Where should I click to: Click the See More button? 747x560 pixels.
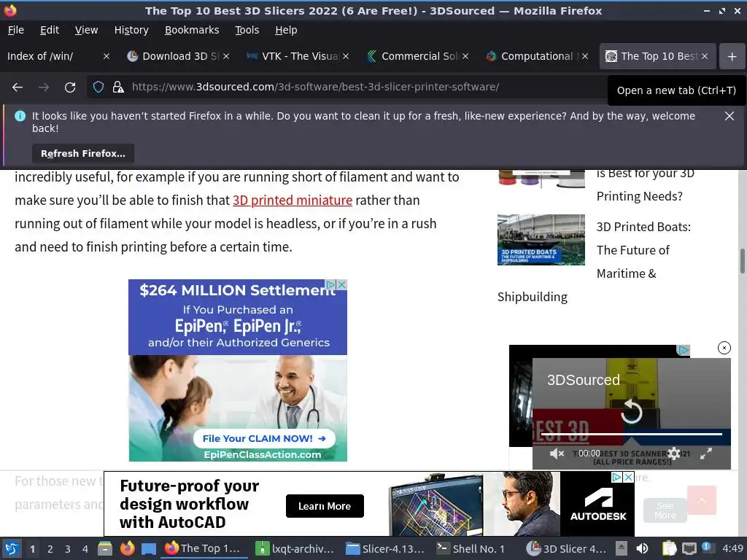(665, 510)
